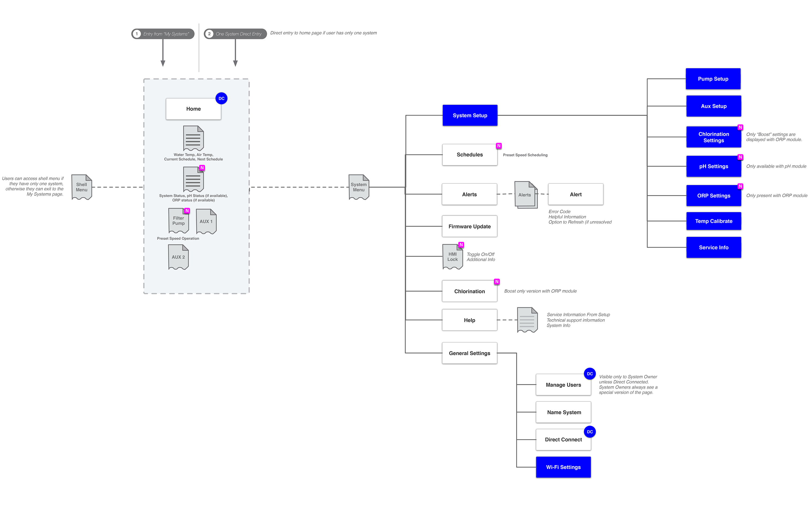Click One System Direct Entry pill
The image size is (812, 511).
(235, 34)
